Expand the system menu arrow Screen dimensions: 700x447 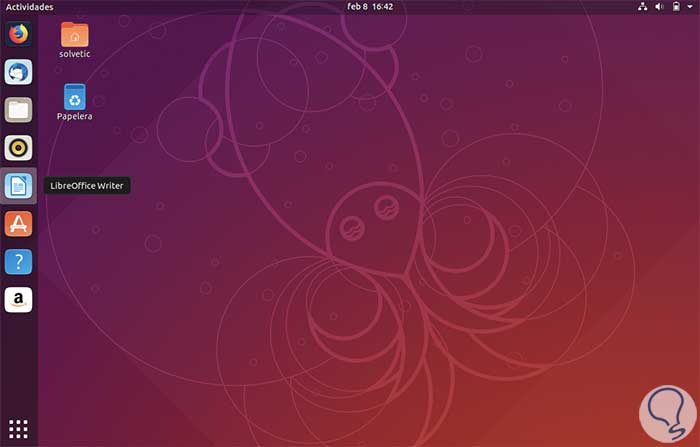click(x=690, y=7)
